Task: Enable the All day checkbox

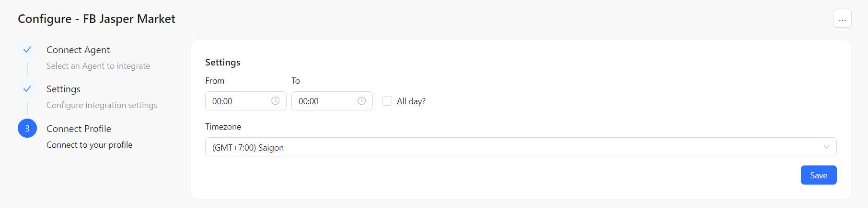Action: tap(387, 101)
